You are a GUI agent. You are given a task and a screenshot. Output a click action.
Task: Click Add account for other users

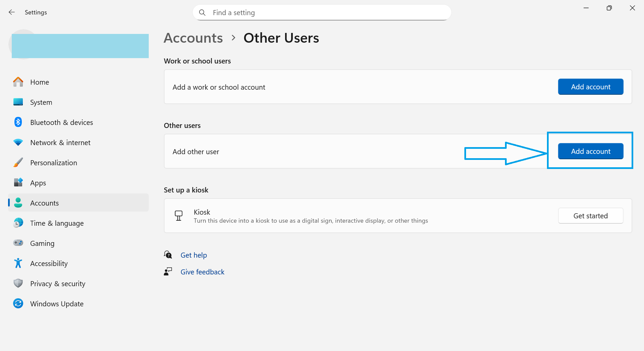pos(590,151)
